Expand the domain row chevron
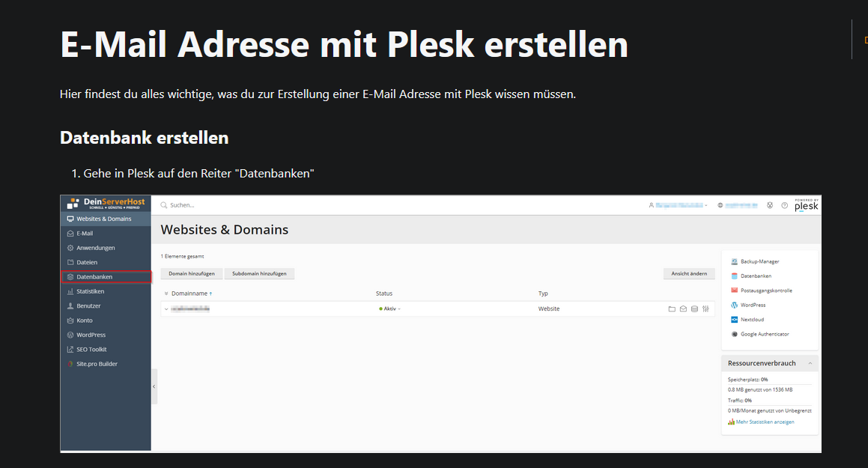868x468 pixels. (166, 309)
